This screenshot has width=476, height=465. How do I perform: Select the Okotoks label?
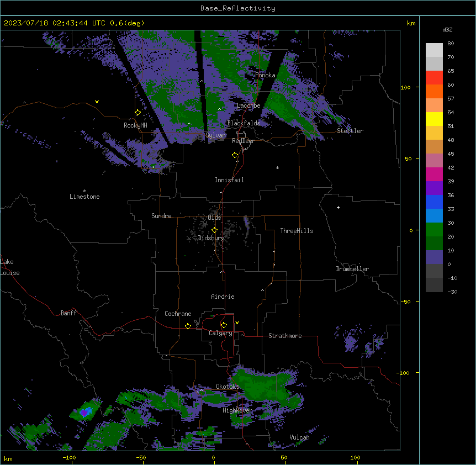228,387
